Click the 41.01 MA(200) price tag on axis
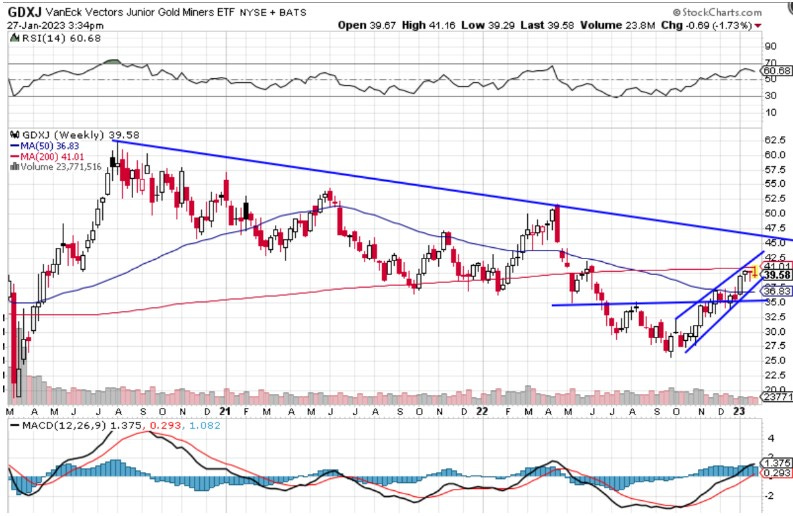 tap(777, 267)
